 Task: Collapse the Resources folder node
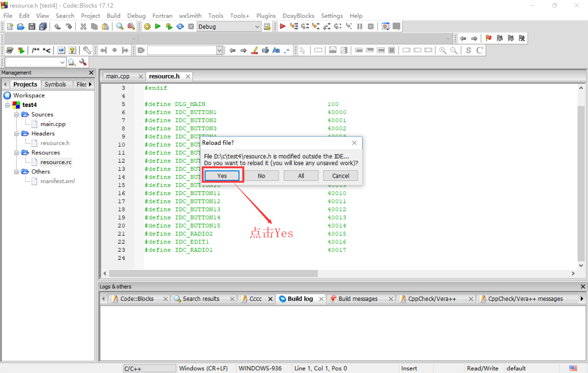(x=17, y=153)
